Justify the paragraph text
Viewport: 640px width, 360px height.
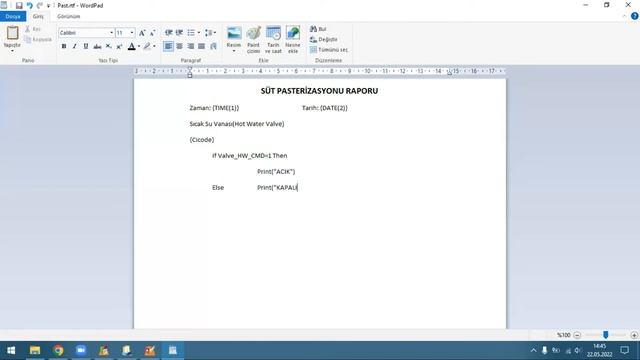202,47
